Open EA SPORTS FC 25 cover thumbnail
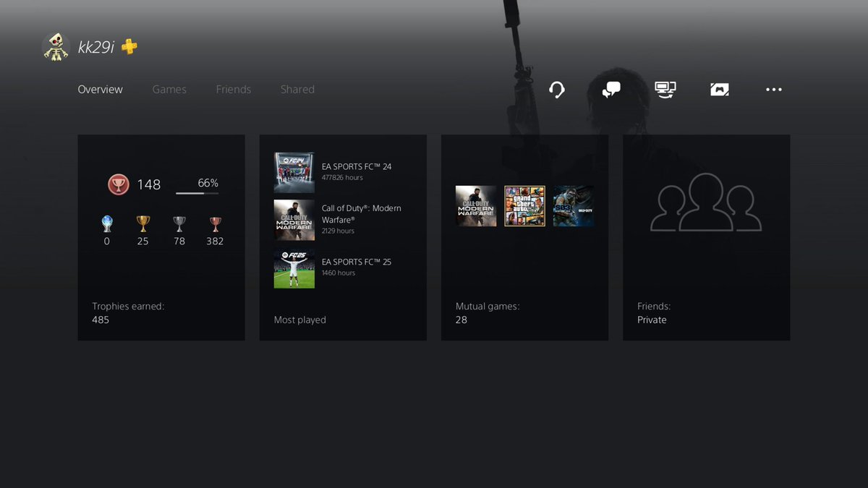 click(x=294, y=268)
